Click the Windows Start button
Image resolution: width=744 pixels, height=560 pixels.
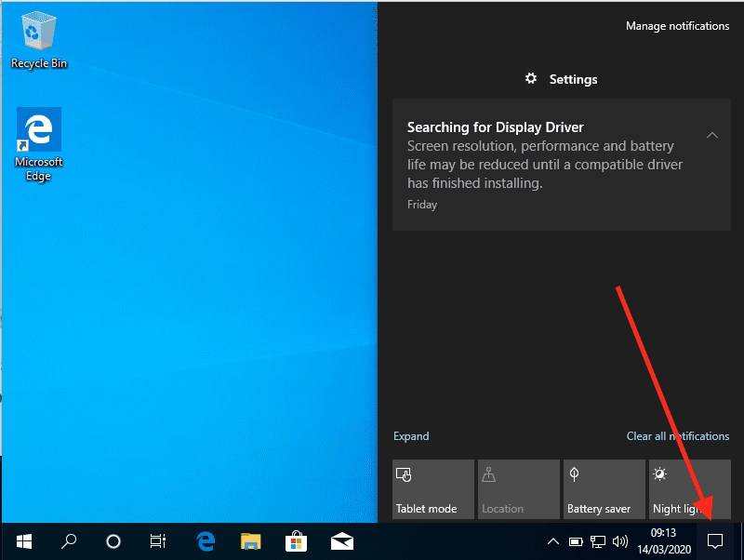tap(24, 540)
